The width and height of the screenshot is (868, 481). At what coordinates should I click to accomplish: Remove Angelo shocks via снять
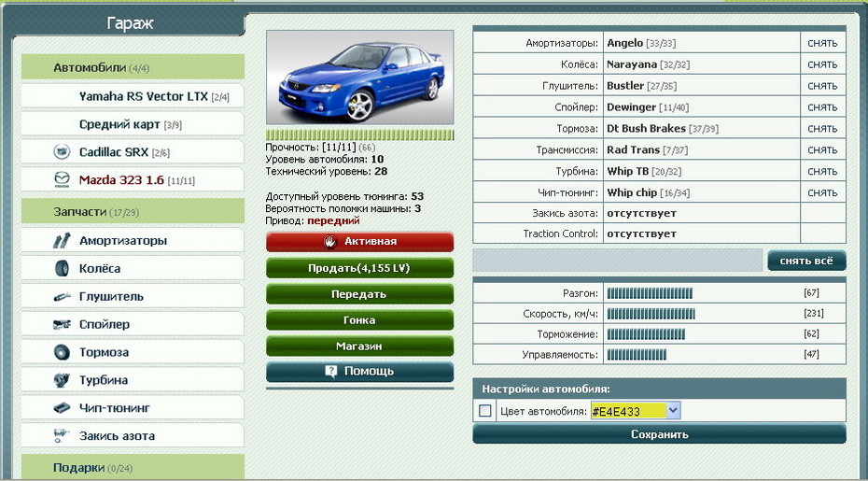(822, 43)
